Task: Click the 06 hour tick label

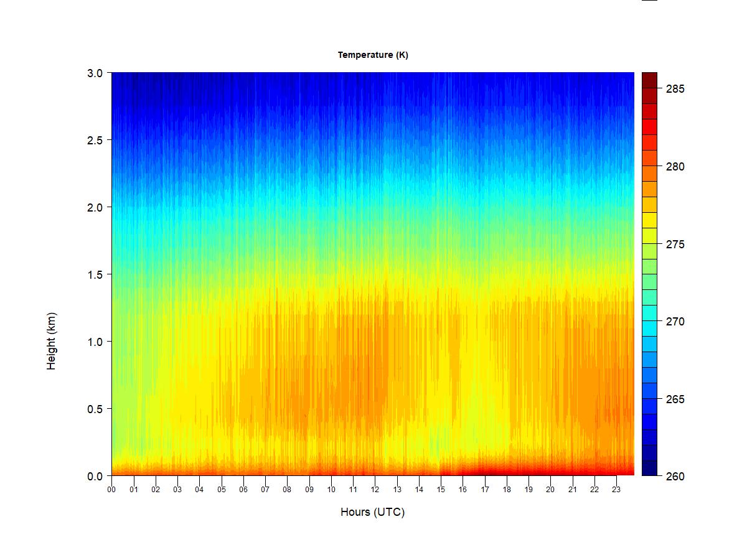Action: pos(243,490)
